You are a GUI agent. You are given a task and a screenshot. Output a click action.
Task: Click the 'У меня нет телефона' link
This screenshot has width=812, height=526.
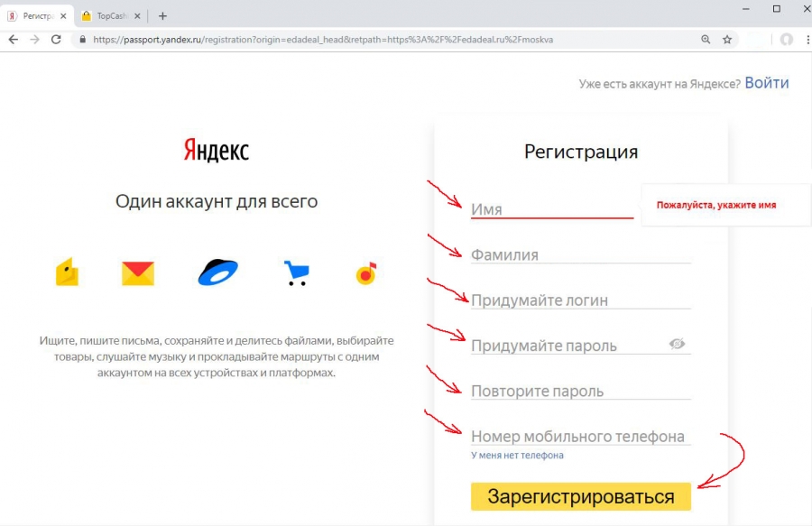click(x=517, y=455)
